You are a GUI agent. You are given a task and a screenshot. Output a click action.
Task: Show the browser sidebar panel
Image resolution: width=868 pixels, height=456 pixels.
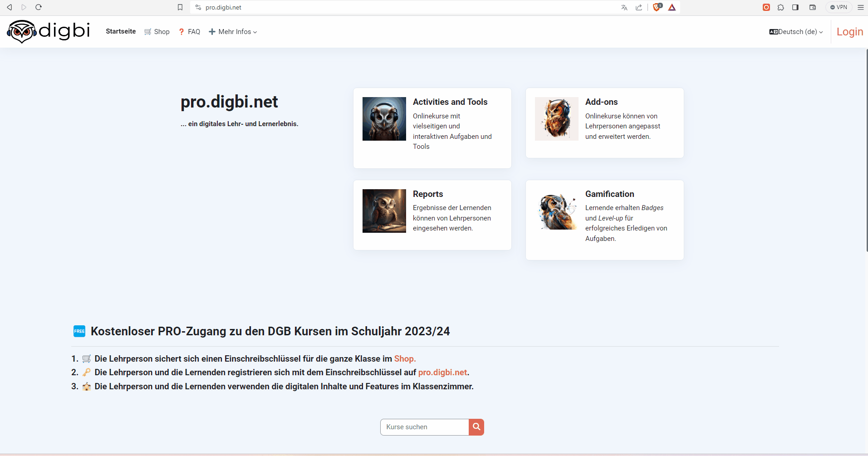[x=795, y=7]
